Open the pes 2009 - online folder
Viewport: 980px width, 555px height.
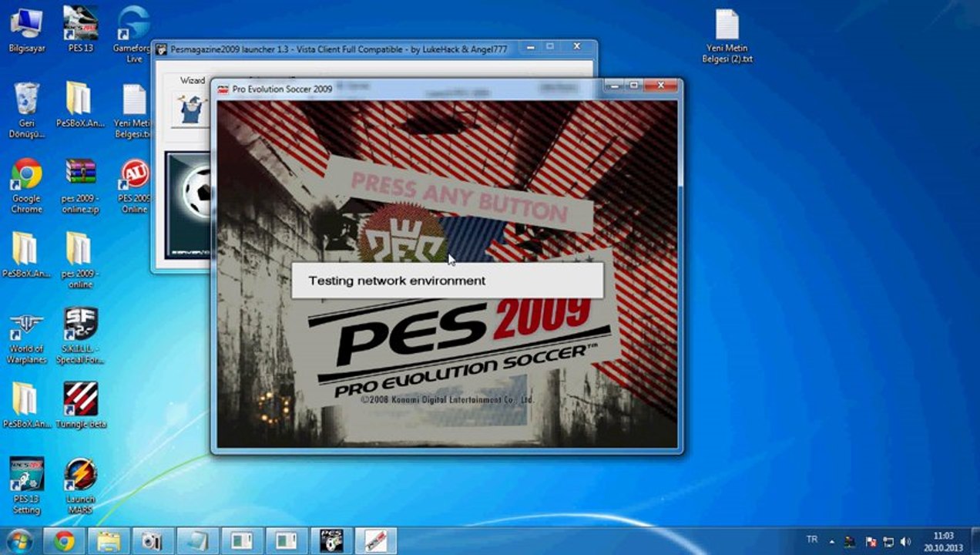pyautogui.click(x=80, y=261)
